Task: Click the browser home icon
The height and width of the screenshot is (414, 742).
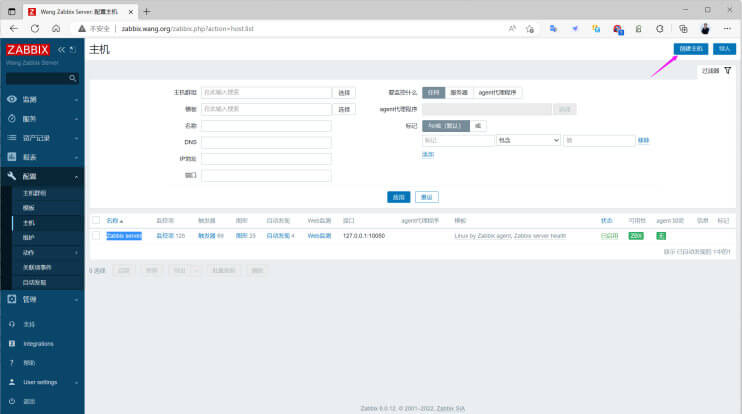Action: click(x=56, y=28)
